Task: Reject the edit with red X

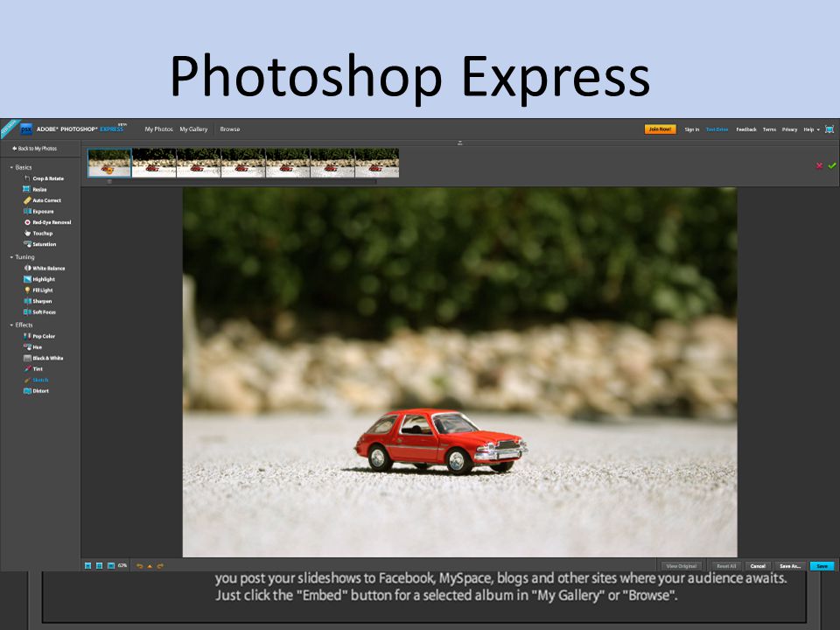Action: tap(819, 166)
